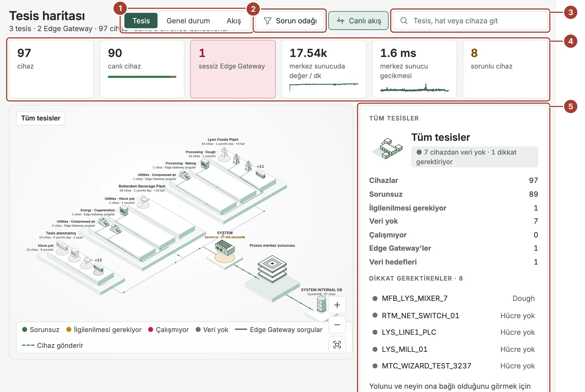Viewport: 585px width, 392px height.
Task: Select the SYSTEM INTERNAL DB cylinder icon
Action: click(x=322, y=304)
